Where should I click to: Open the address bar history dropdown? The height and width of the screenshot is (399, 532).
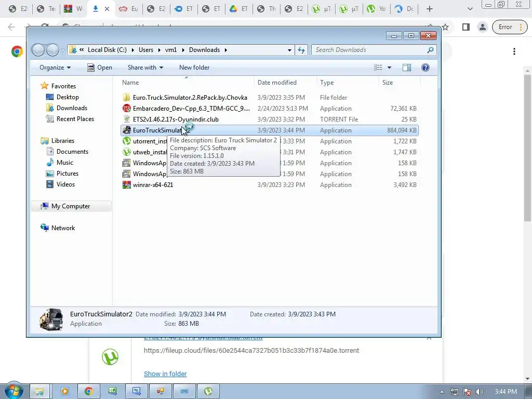(x=289, y=50)
